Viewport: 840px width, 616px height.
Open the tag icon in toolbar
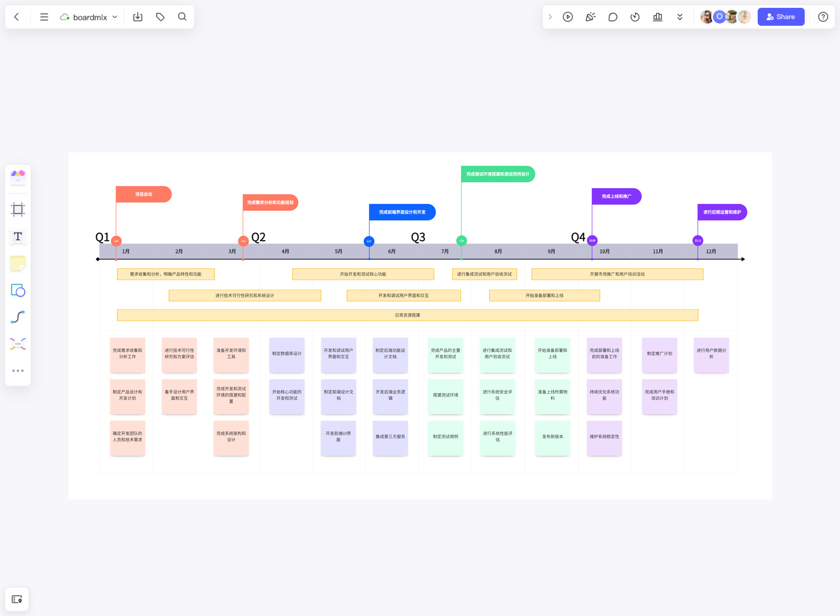tap(160, 17)
